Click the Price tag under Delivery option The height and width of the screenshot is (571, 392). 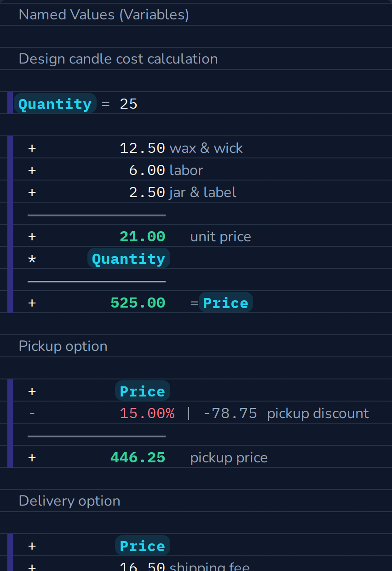143,546
